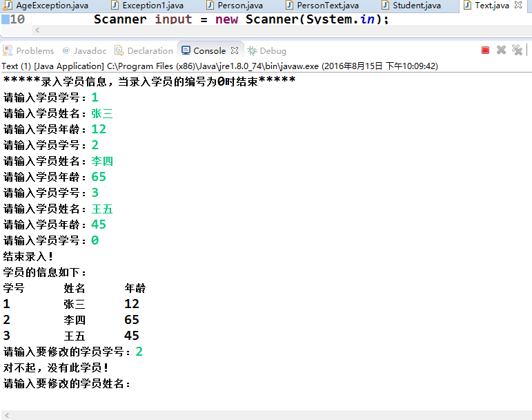
Task: Click the starred header line in console
Action: point(149,82)
